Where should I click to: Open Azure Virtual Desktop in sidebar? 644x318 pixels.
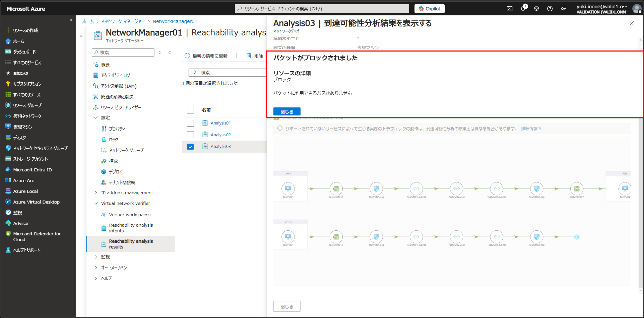point(32,202)
